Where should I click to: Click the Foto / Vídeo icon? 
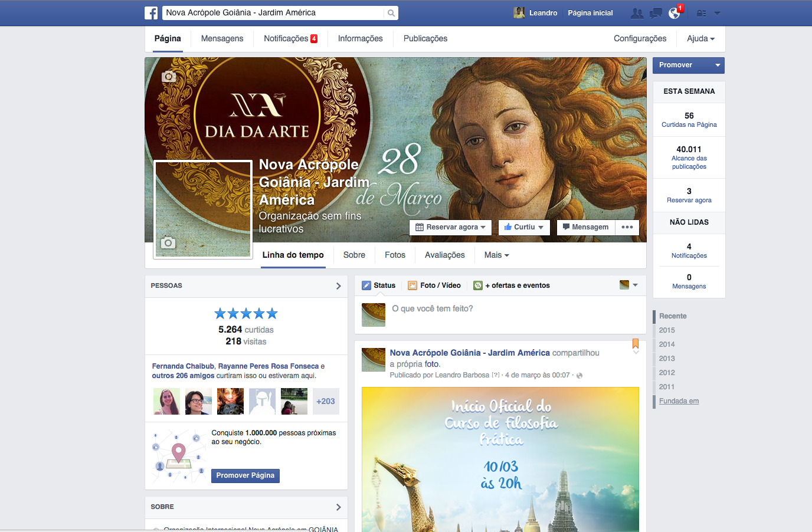[x=413, y=285]
